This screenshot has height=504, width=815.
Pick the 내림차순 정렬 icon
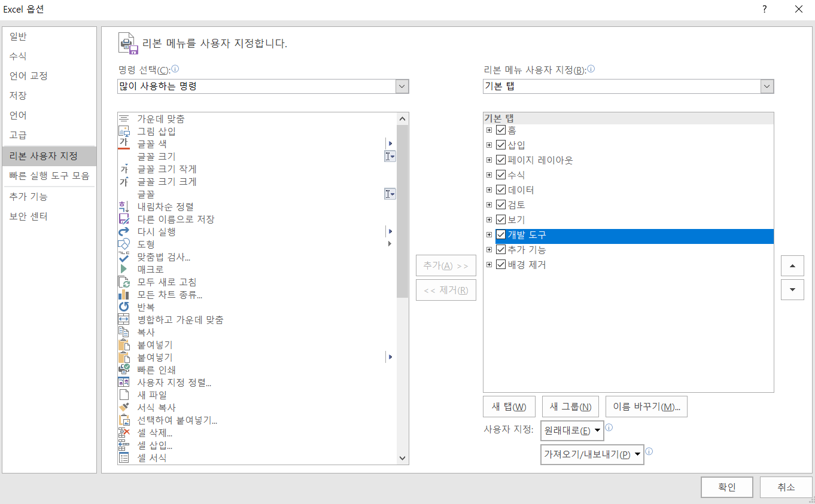point(124,207)
